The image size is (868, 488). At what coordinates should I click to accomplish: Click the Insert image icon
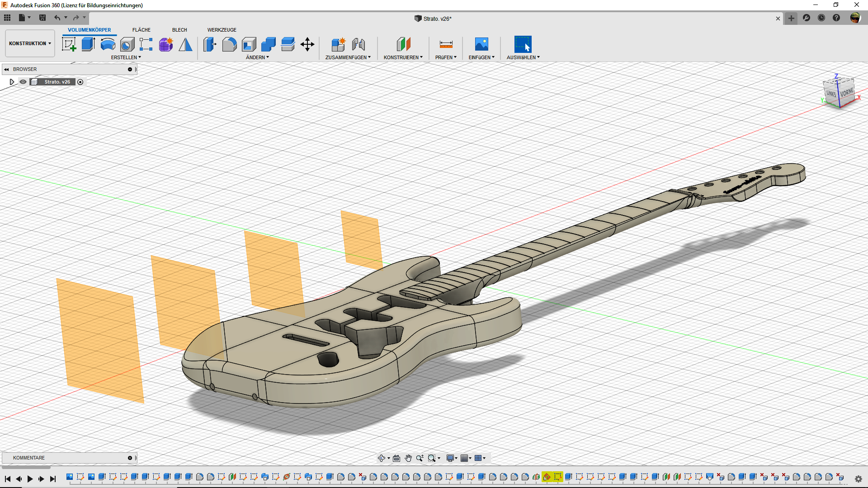(481, 44)
